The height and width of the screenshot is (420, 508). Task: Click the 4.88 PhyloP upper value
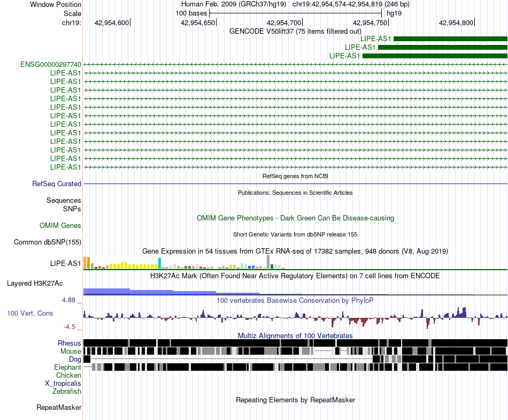pyautogui.click(x=68, y=300)
